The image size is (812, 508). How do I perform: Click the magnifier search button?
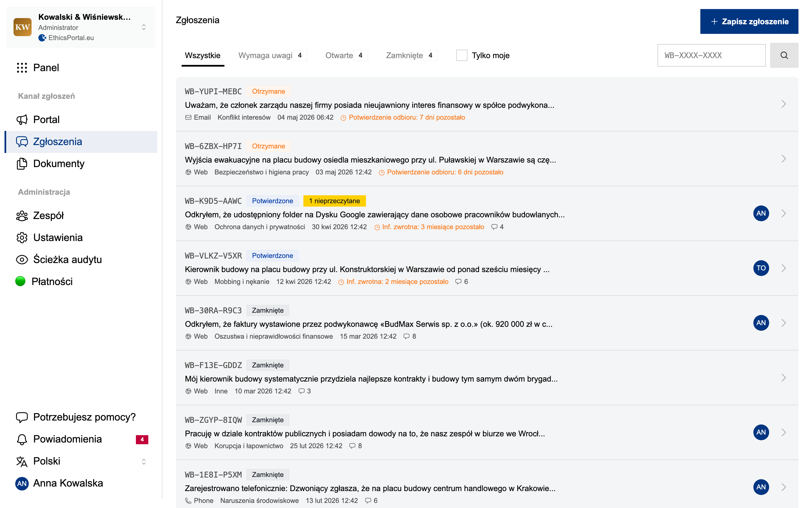784,55
